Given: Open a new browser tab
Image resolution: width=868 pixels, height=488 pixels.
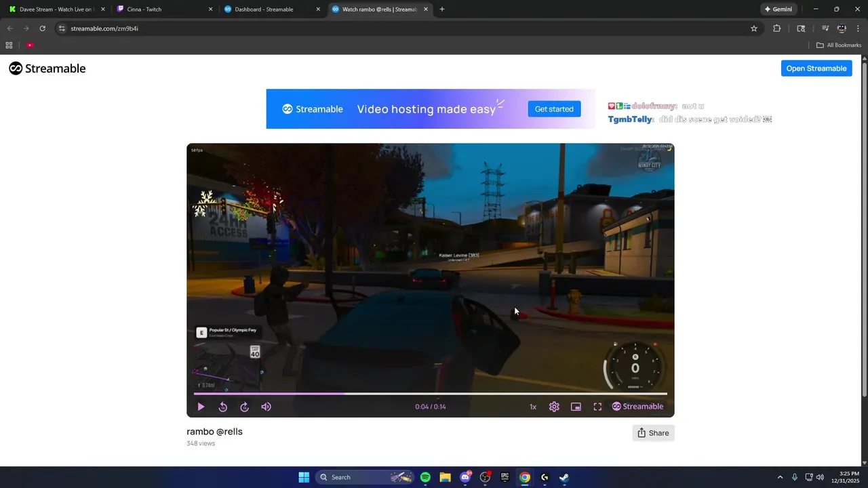Looking at the screenshot, I should point(442,9).
